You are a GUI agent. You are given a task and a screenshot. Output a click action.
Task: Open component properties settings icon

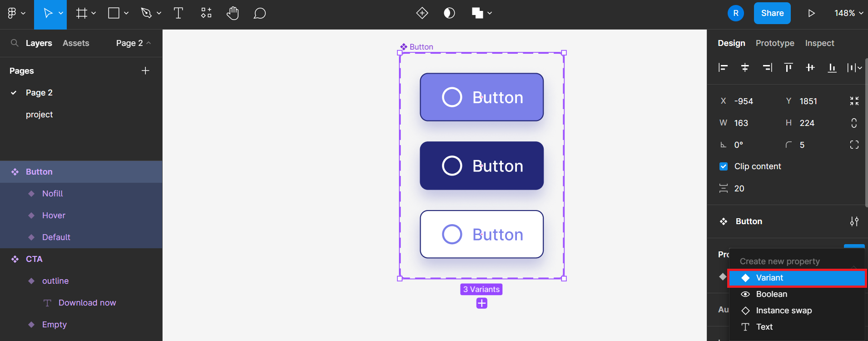854,221
